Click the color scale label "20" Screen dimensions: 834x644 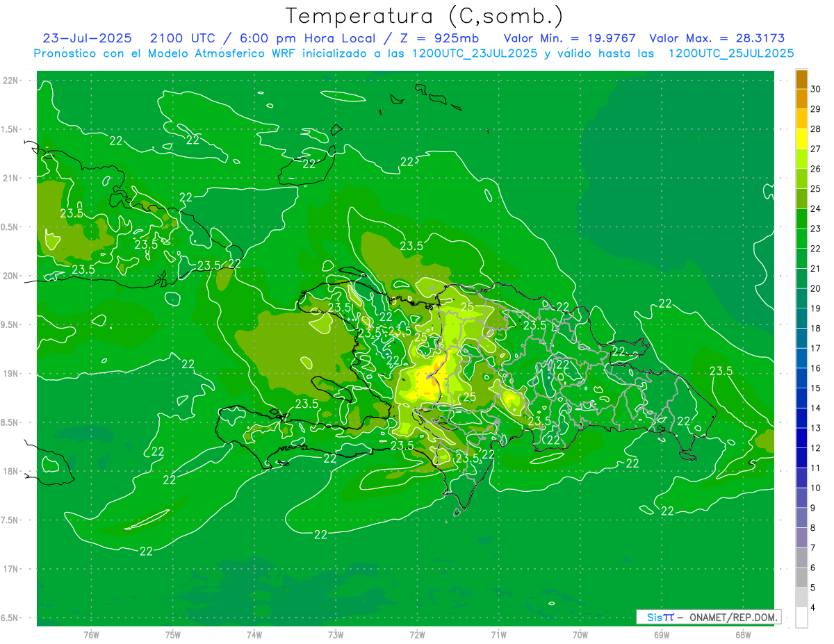pos(816,288)
